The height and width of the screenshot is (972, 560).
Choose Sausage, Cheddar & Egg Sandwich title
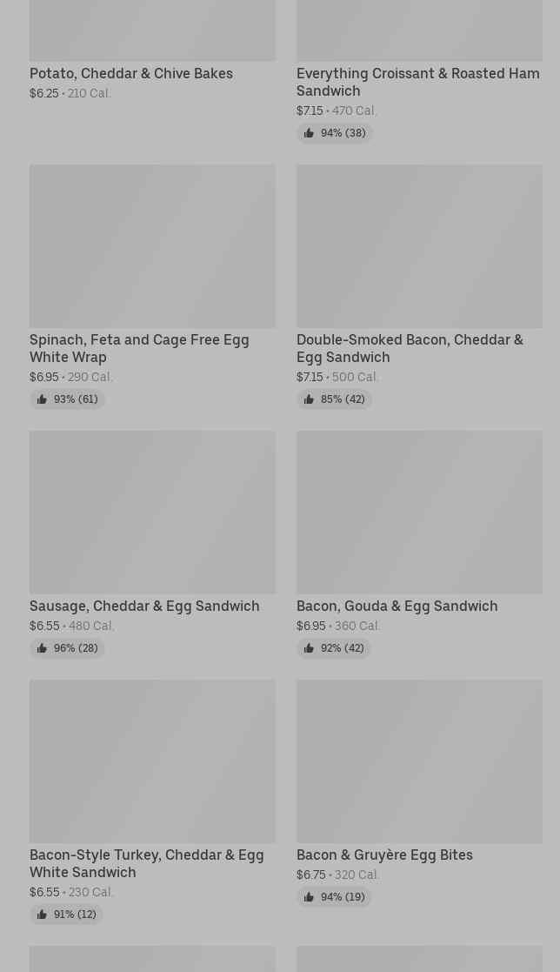[x=144, y=606]
